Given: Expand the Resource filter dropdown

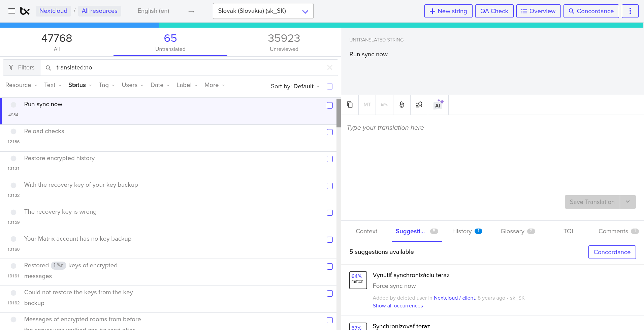Looking at the screenshot, I should [21, 85].
